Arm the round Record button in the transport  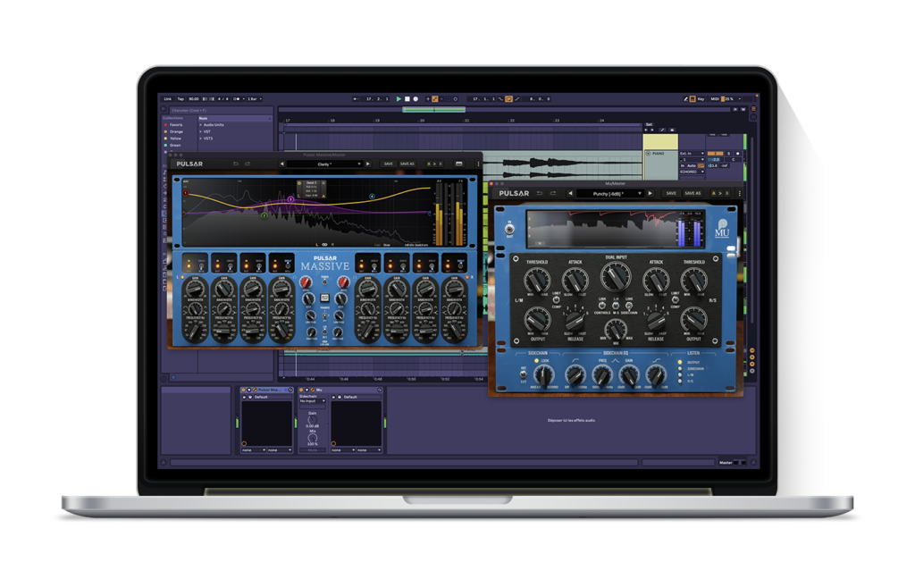pyautogui.click(x=416, y=99)
